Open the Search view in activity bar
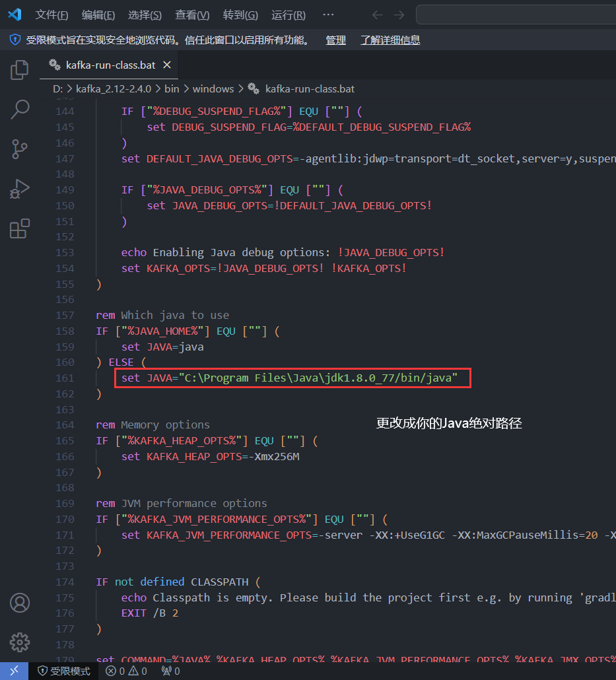Image resolution: width=616 pixels, height=680 pixels. pyautogui.click(x=20, y=110)
